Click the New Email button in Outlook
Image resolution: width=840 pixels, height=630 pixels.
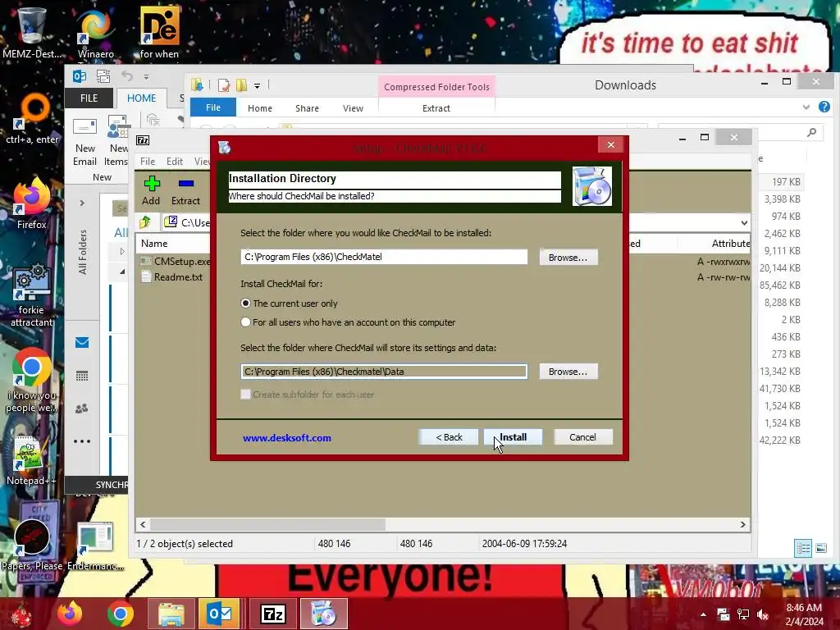tap(84, 141)
